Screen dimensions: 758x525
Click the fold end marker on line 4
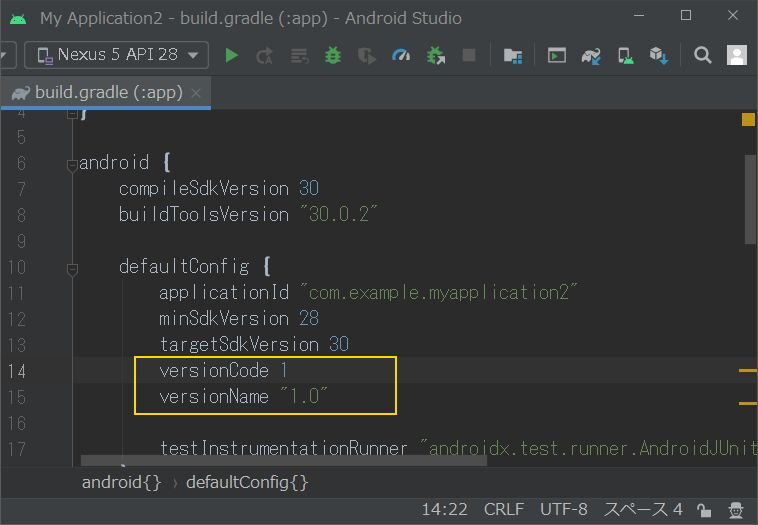[72, 114]
